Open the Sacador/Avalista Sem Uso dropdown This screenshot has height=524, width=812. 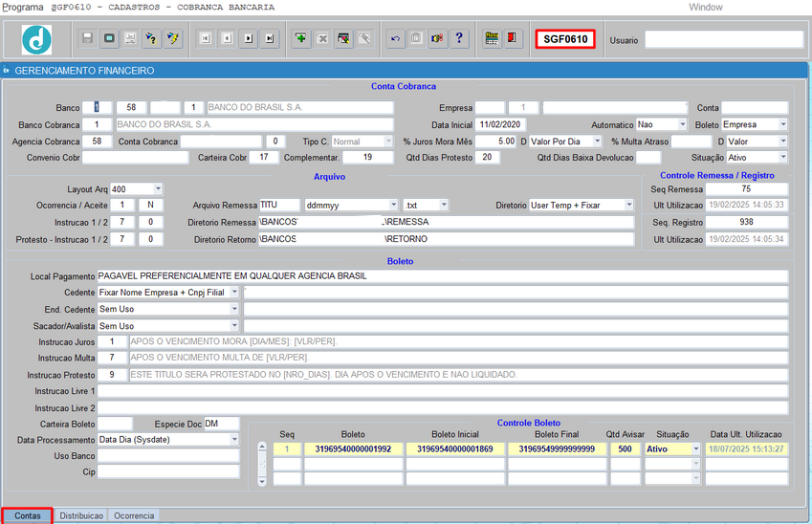pyautogui.click(x=234, y=326)
